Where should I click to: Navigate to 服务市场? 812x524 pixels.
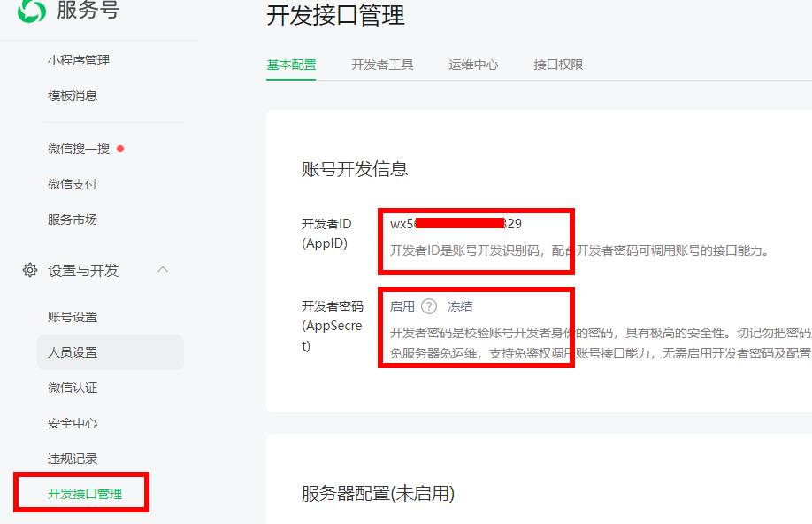[73, 219]
